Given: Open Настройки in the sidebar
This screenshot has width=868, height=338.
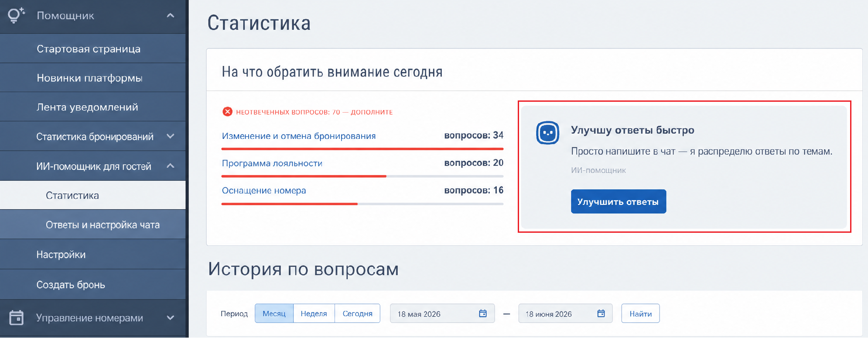Looking at the screenshot, I should point(92,254).
